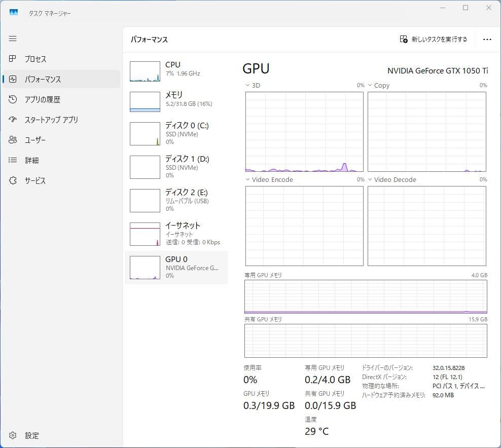Click the hamburger menu to expand sidebar
501x448 pixels.
[x=13, y=38]
